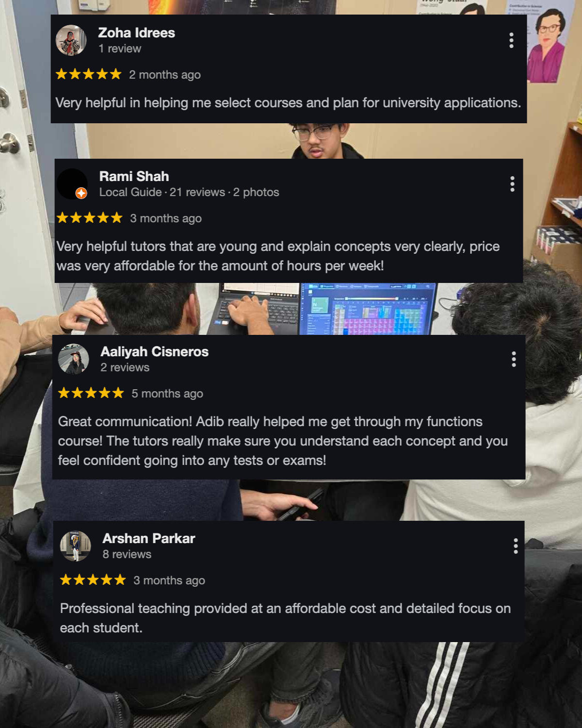Open the three-dot menu on Arshan Parkar's review

tap(516, 546)
